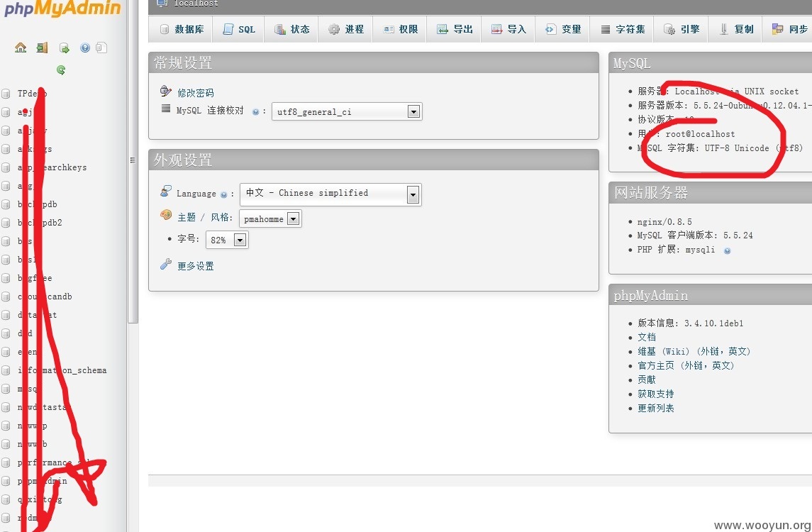Select the information_schema database name
Screen dimensions: 812x532
click(62, 370)
